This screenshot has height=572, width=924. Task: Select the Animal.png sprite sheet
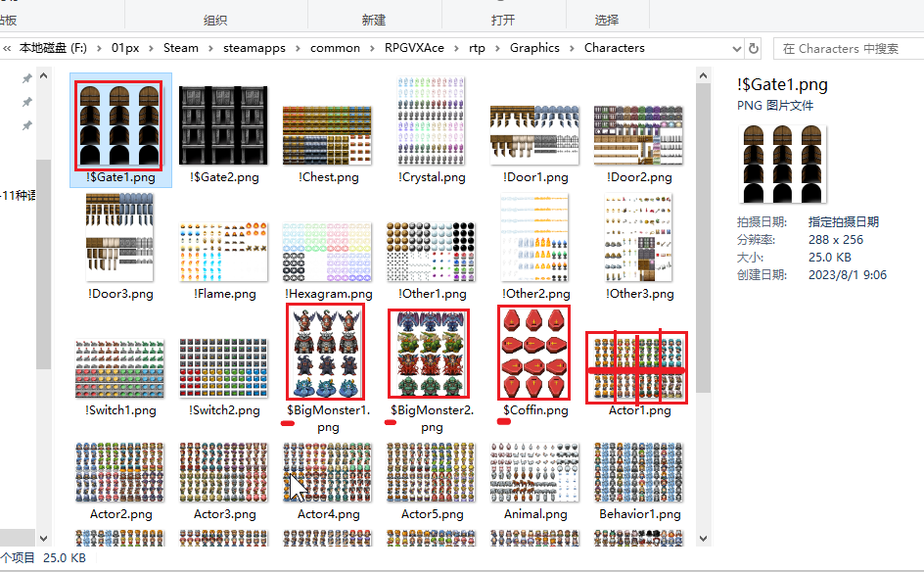click(534, 473)
